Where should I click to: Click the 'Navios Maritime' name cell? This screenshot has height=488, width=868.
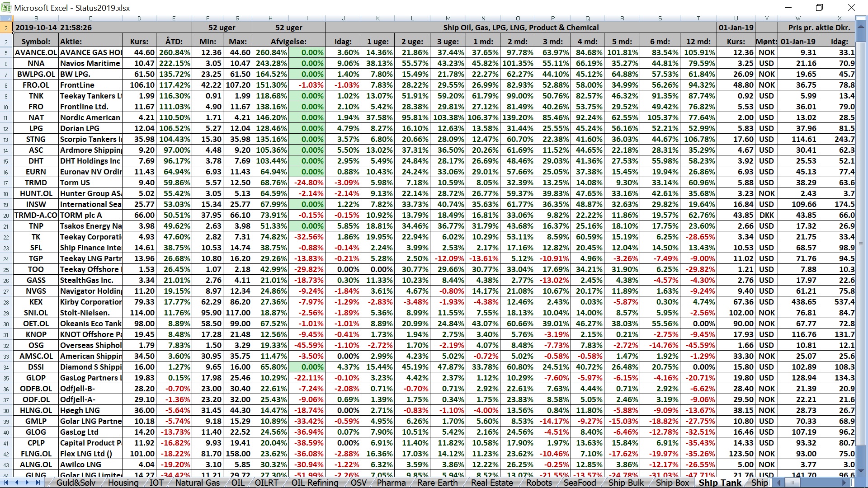(x=90, y=63)
